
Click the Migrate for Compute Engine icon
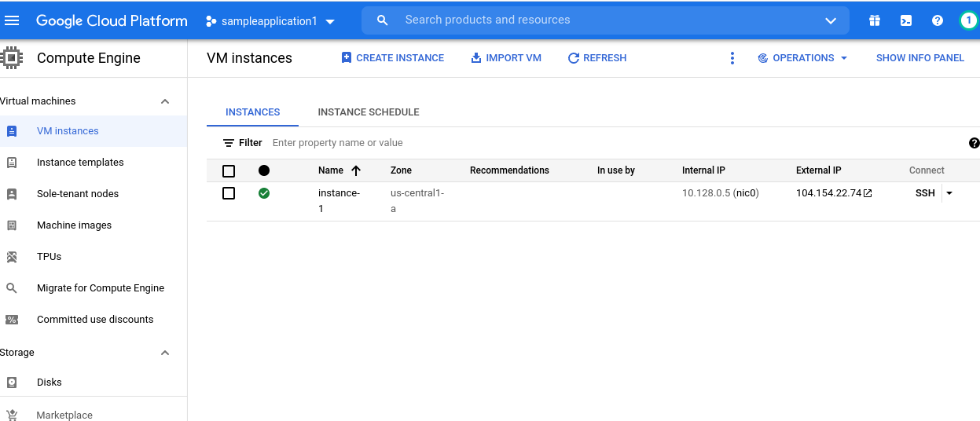12,288
